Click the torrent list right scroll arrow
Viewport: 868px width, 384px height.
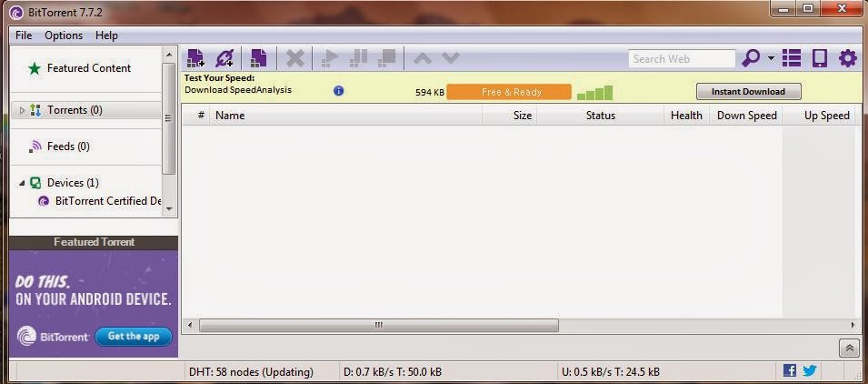point(853,325)
